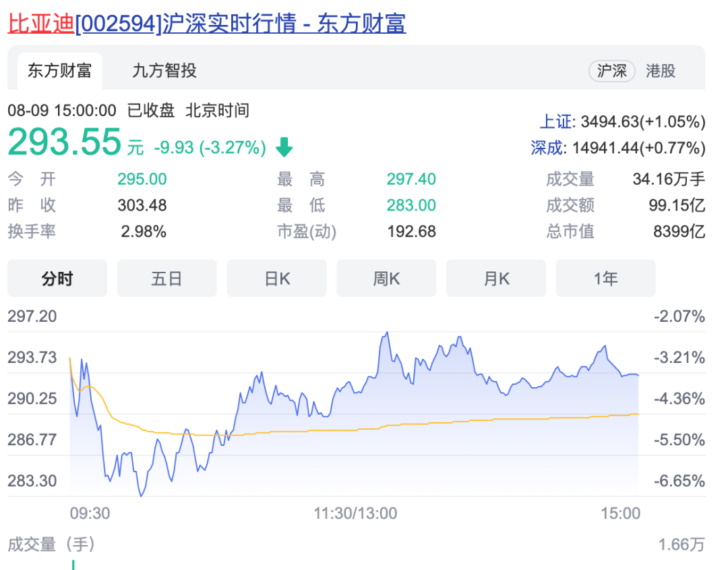
Task: Switch to the 东方财富 tab
Action: [60, 71]
